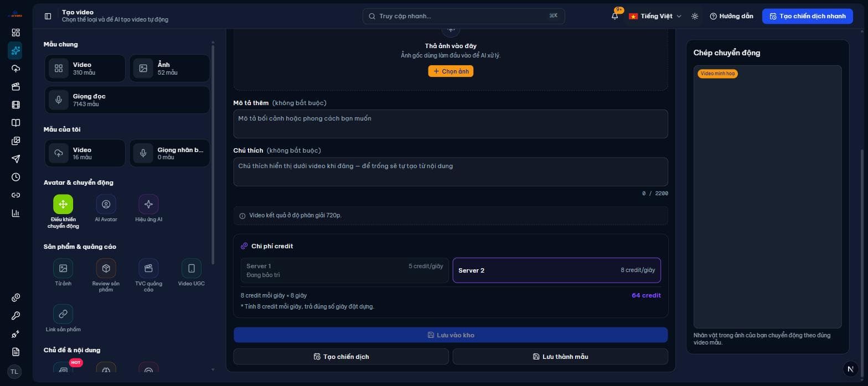
Task: Select the Hiệu ứng AI tile
Action: point(148,208)
